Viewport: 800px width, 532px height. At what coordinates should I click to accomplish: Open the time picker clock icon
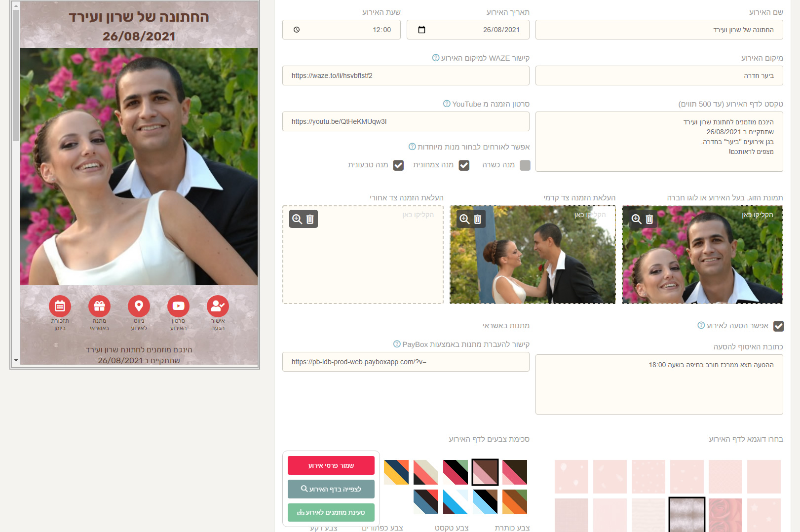(x=297, y=30)
